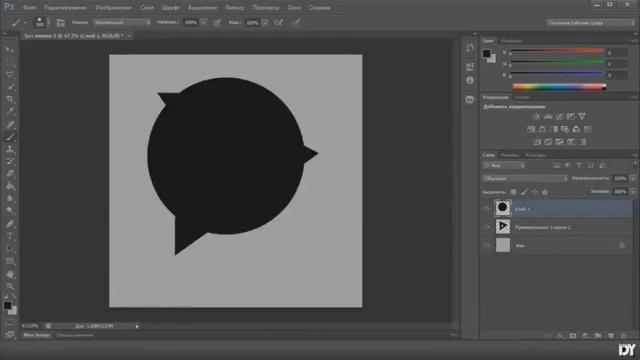Image resolution: width=640 pixels, height=360 pixels.
Task: Toggle lock position
Action: coord(534,192)
